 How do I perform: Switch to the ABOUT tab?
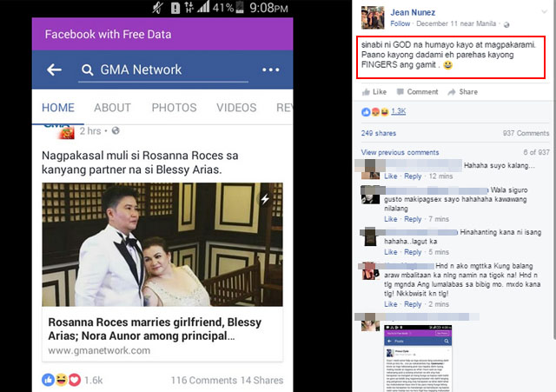112,108
